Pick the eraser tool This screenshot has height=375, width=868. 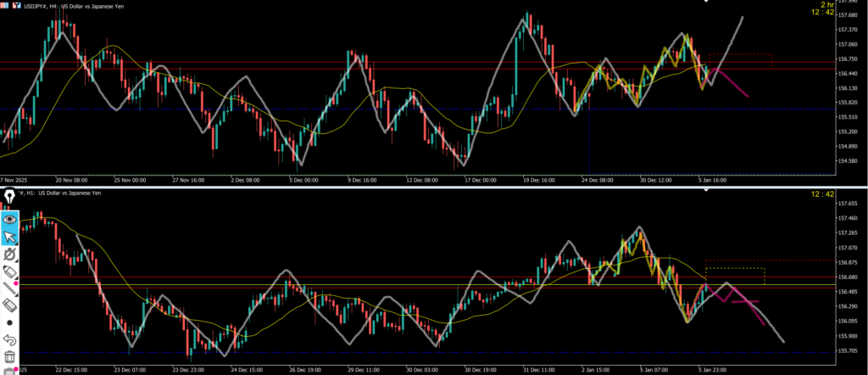pos(10,305)
